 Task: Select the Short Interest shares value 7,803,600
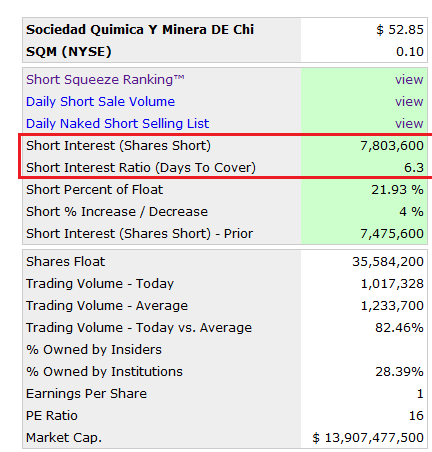pos(392,146)
